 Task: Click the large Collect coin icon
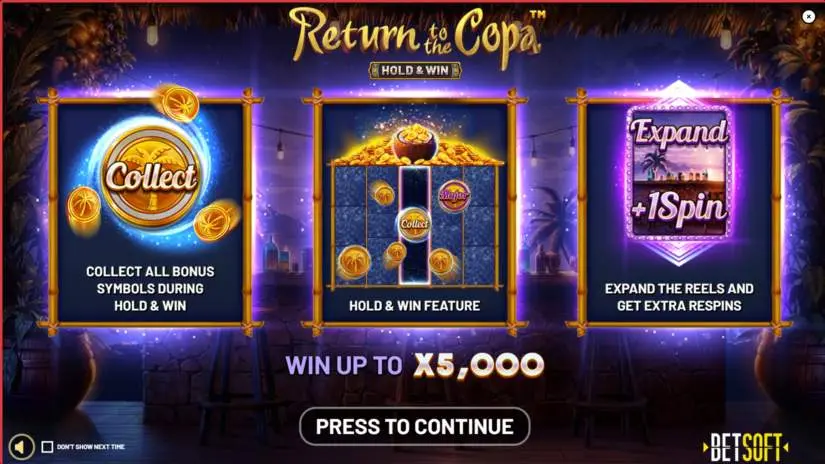point(151,176)
